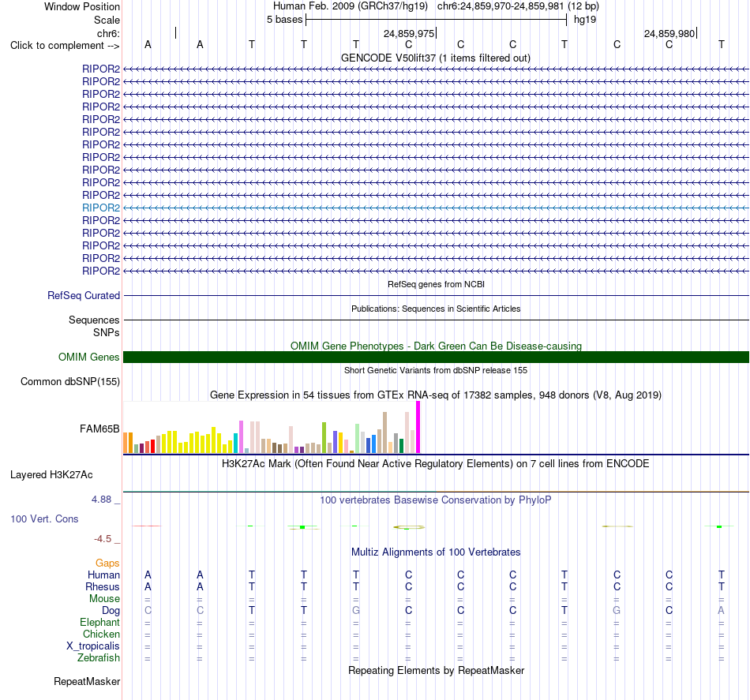Click the Window Position label
The height and width of the screenshot is (700, 750).
(82, 6)
